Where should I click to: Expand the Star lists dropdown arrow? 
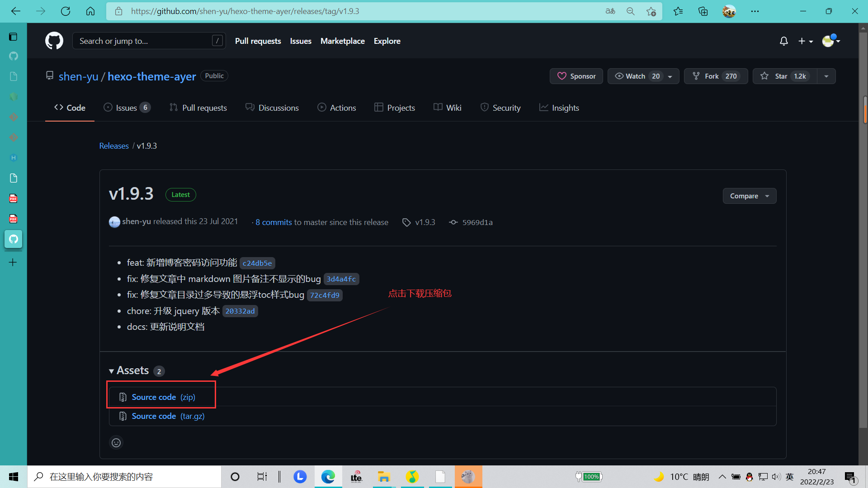click(x=826, y=76)
